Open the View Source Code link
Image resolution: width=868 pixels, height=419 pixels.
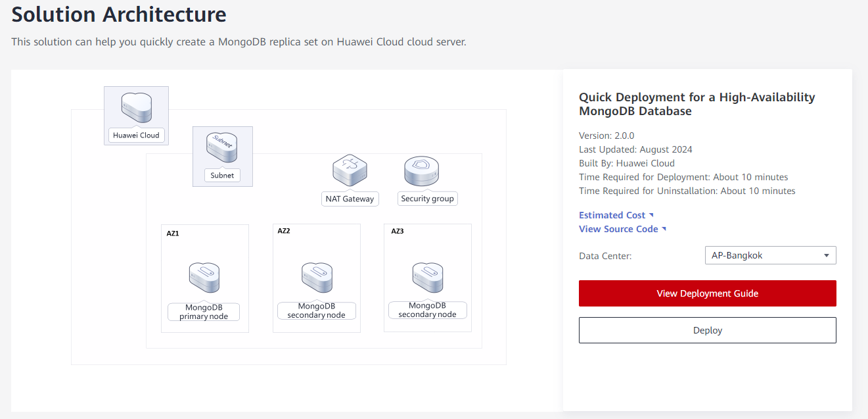pos(618,229)
